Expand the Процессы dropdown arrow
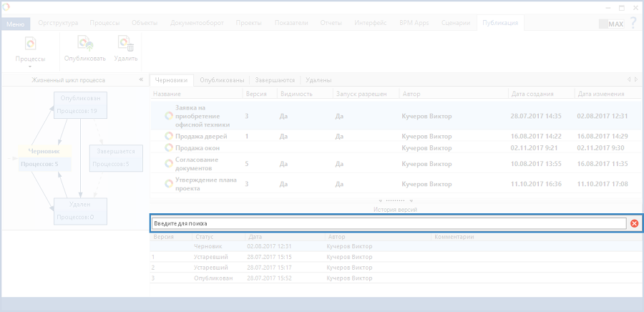This screenshot has width=644, height=312. pos(30,67)
